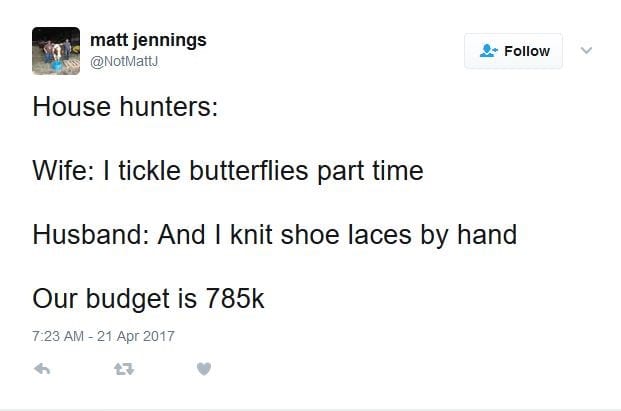Screen dimensions: 621x411
Task: Select the "House hunters:" text line
Action: pyautogui.click(x=125, y=107)
